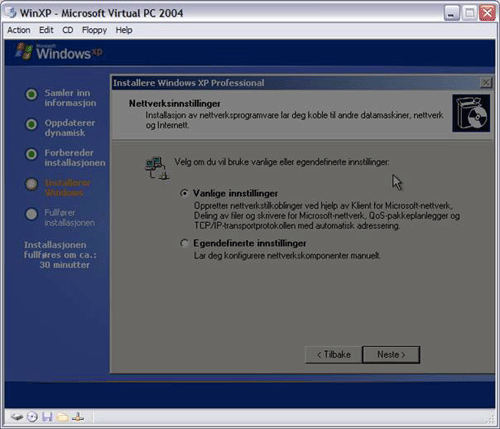Select the Egendefinerte innstillinger radio button
Screen dimensions: 500x429
click(x=184, y=243)
